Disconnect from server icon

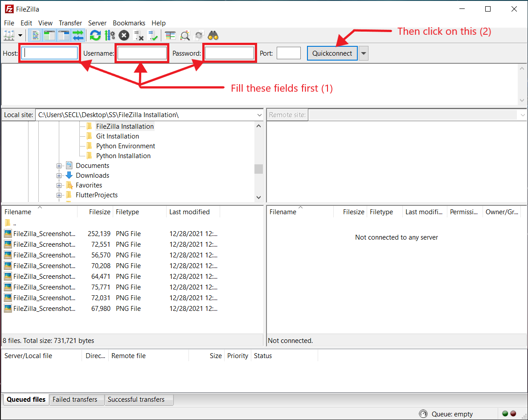point(139,35)
